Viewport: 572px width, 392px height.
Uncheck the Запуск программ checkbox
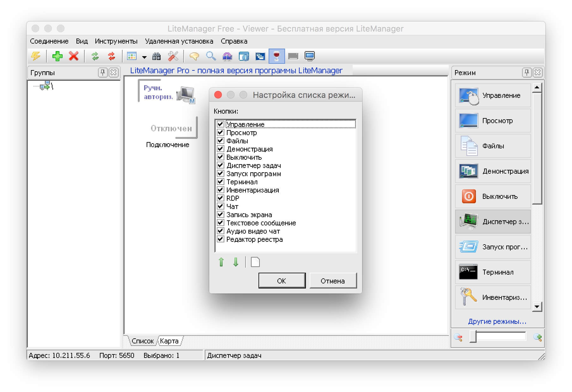click(x=221, y=173)
